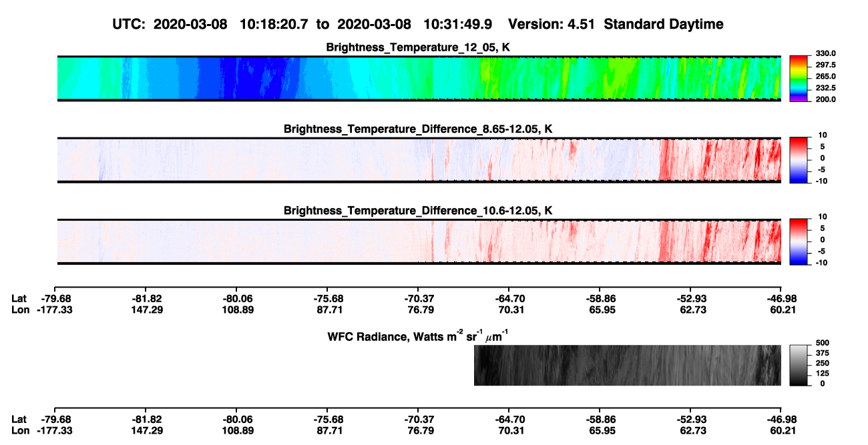Click the red-blue colorbar beside 10.6-12.05 panel

click(x=799, y=242)
